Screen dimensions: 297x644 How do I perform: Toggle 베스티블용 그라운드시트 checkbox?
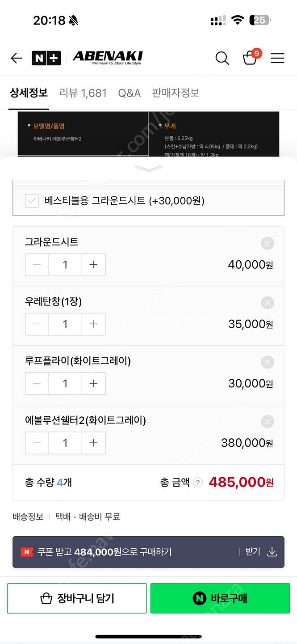click(x=32, y=201)
